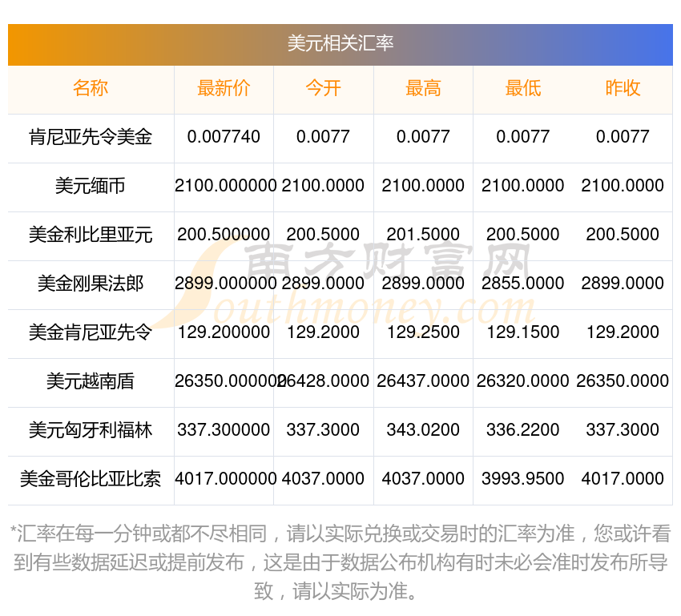Click latest price 2100.000000

[225, 186]
